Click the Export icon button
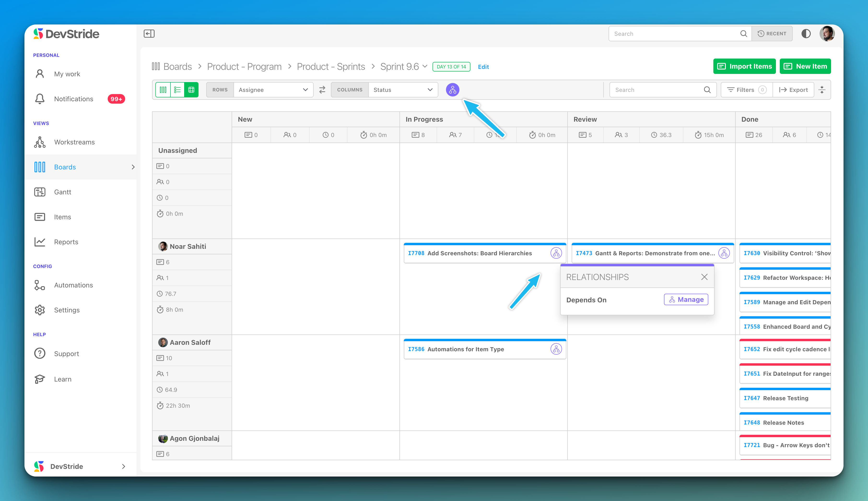The width and height of the screenshot is (868, 501). tap(793, 89)
